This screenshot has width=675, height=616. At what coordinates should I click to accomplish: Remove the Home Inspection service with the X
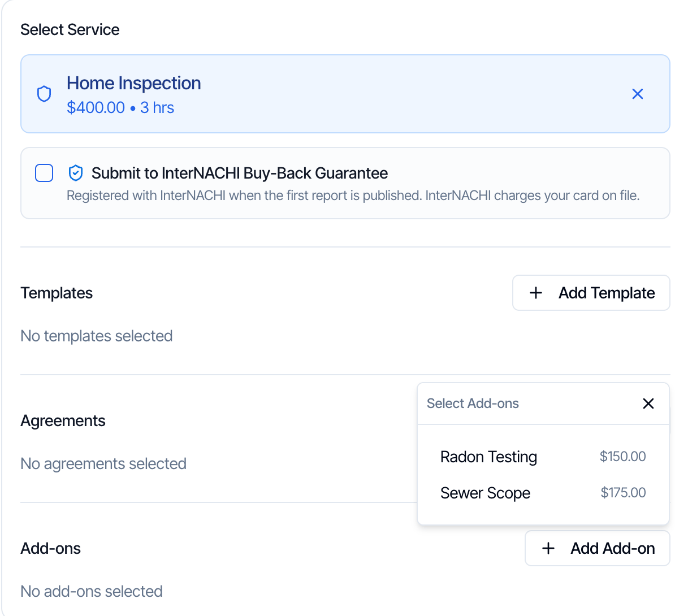point(638,94)
